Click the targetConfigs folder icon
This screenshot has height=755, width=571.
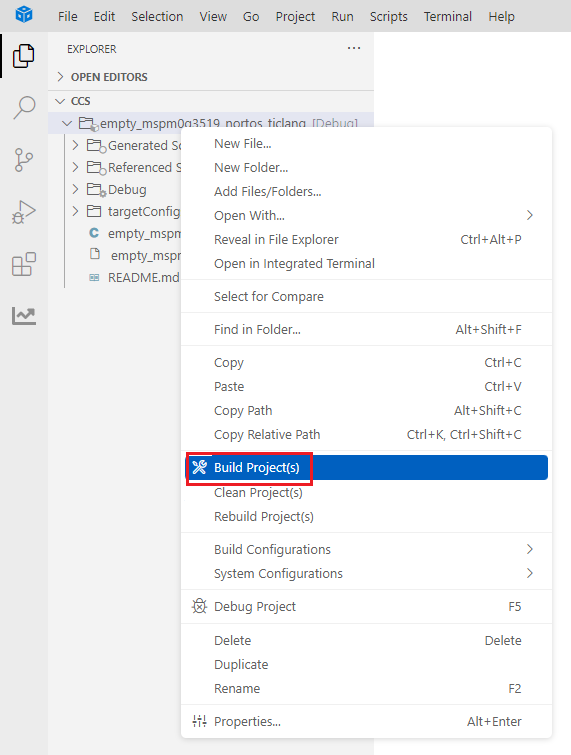[x=94, y=211]
